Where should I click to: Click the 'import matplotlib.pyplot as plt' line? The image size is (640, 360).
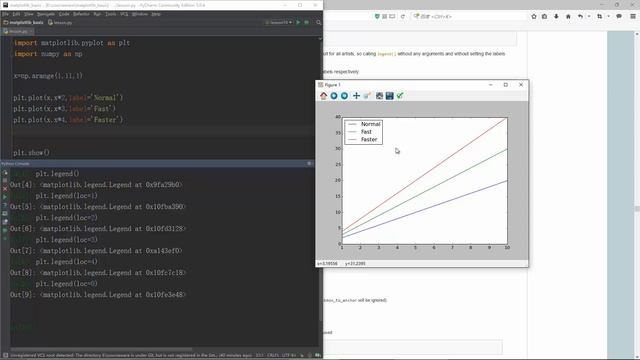point(72,43)
